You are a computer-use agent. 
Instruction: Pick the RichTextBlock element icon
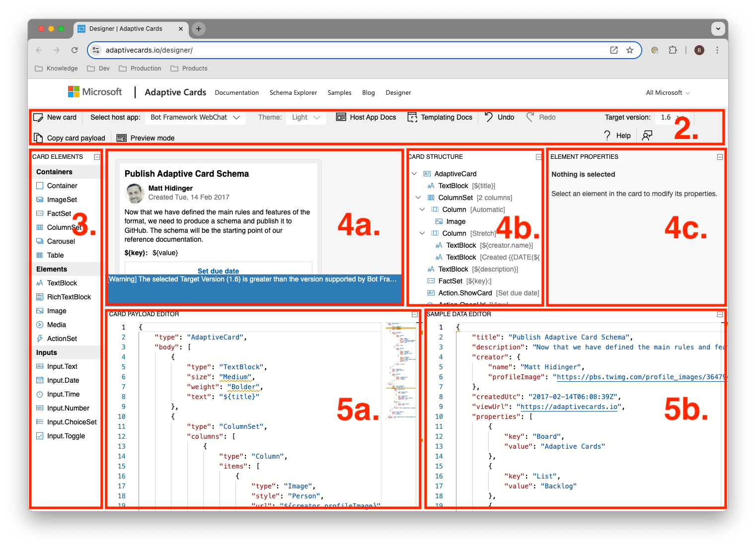pos(40,297)
